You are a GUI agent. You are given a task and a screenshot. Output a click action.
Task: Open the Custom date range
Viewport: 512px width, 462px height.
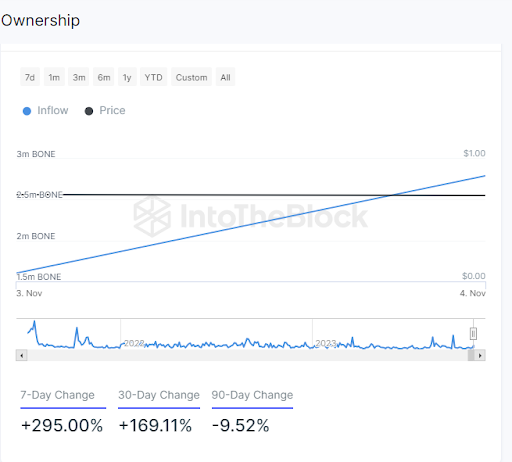[x=191, y=77]
